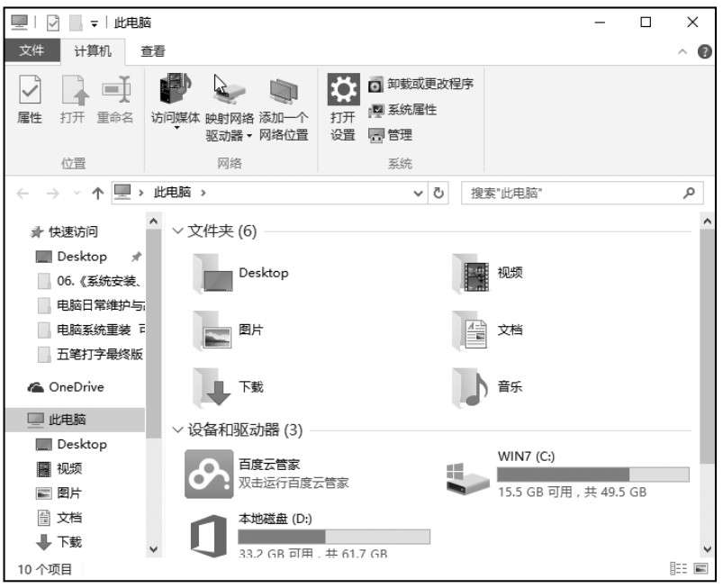Select 文档 in the navigation pane
723x588 pixels.
point(59,518)
